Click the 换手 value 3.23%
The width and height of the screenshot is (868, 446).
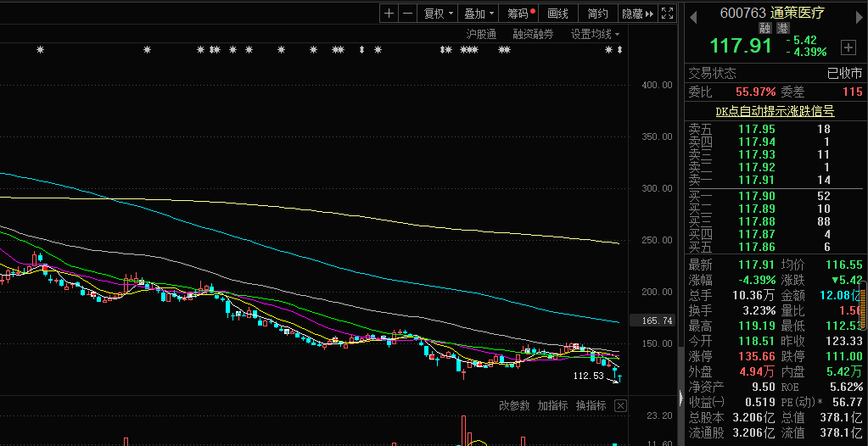point(757,311)
